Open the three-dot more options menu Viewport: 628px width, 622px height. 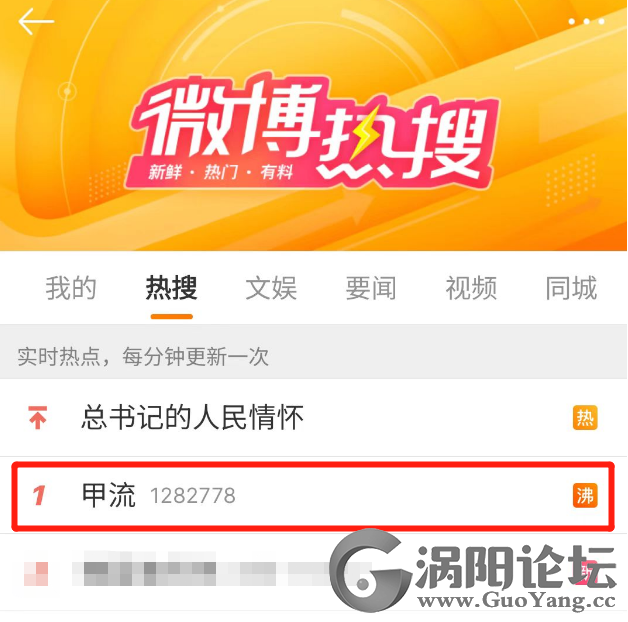[586, 22]
